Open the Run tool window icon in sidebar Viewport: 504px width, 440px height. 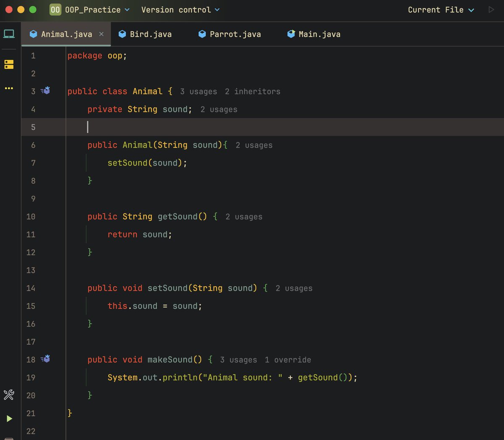tap(9, 419)
